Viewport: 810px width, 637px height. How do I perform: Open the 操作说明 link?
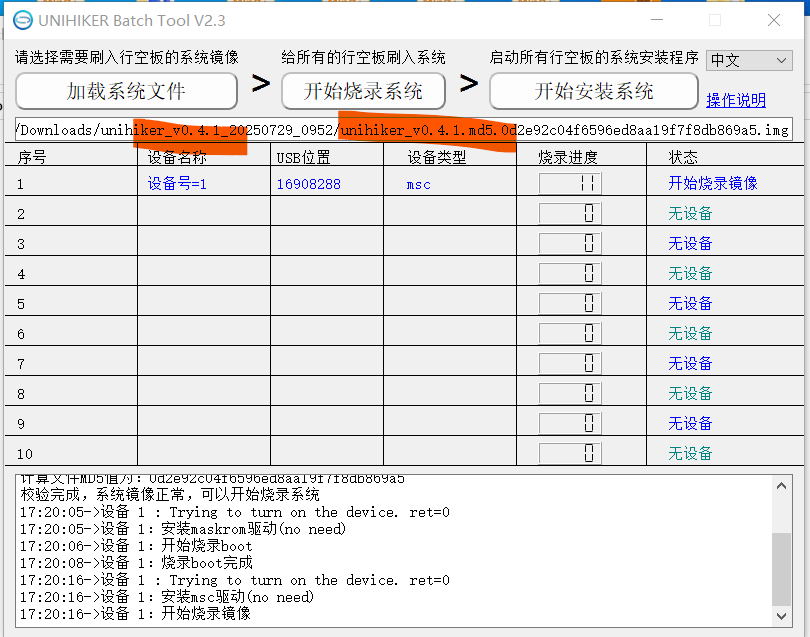click(x=736, y=100)
